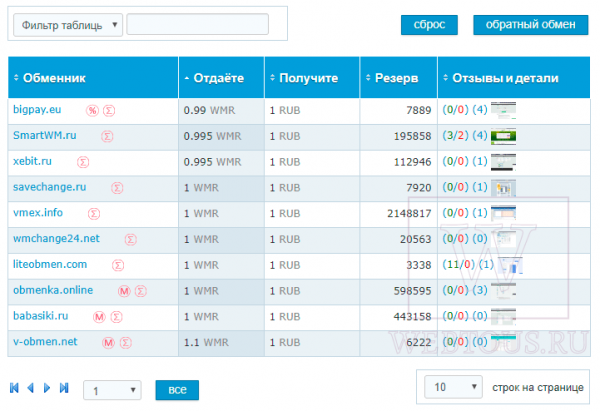600x411 pixels.
Task: Sort table by Обменник column
Action: pos(93,78)
